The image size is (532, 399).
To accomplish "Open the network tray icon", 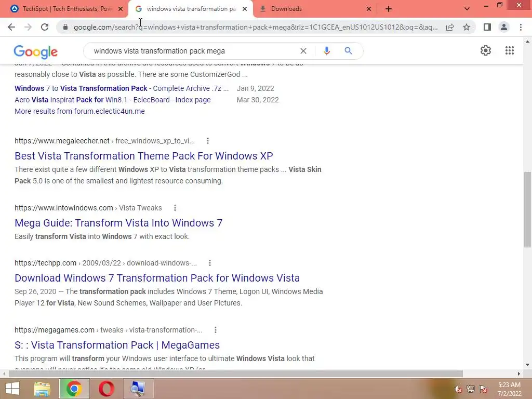I will [x=471, y=389].
